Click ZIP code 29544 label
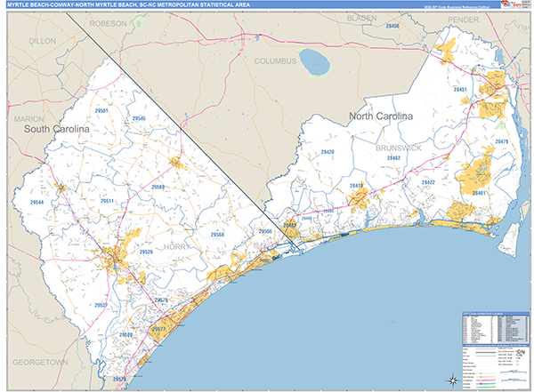This screenshot has width=534, height=392. [36, 203]
